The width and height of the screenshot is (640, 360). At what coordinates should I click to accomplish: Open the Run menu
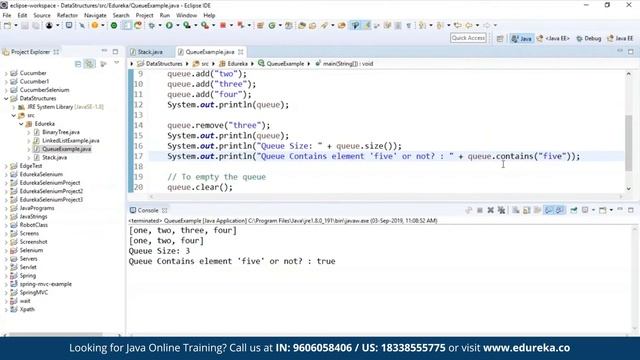point(164,16)
